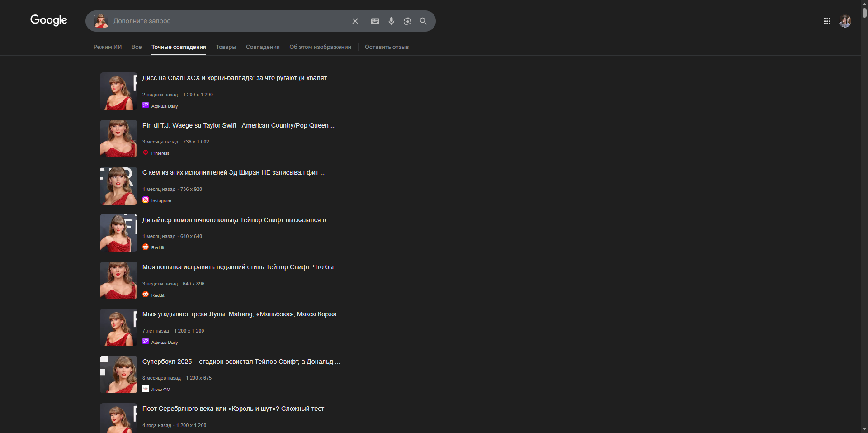Click the Google logo
868x433 pixels.
coord(48,20)
